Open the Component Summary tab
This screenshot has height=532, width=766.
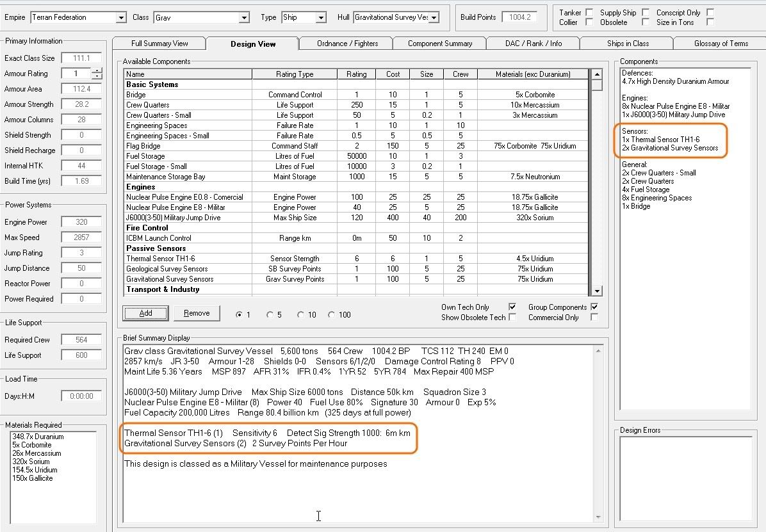tap(440, 44)
